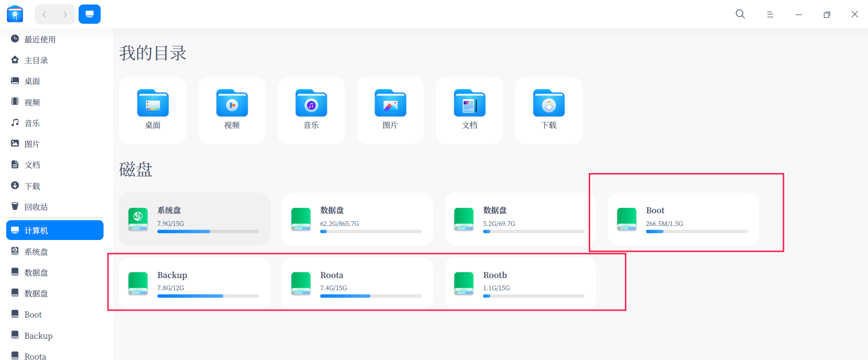This screenshot has width=868, height=360.
Task: Click the 1.1G/15G size text
Action: (496, 288)
